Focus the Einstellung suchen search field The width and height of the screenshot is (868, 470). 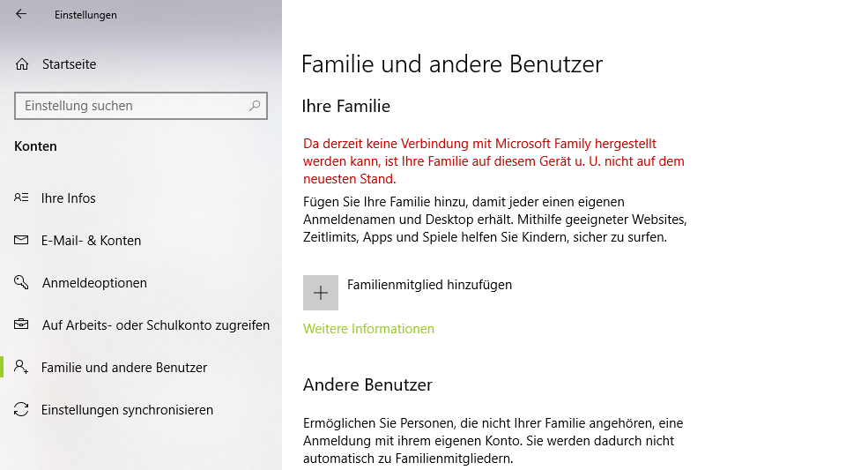pos(132,106)
